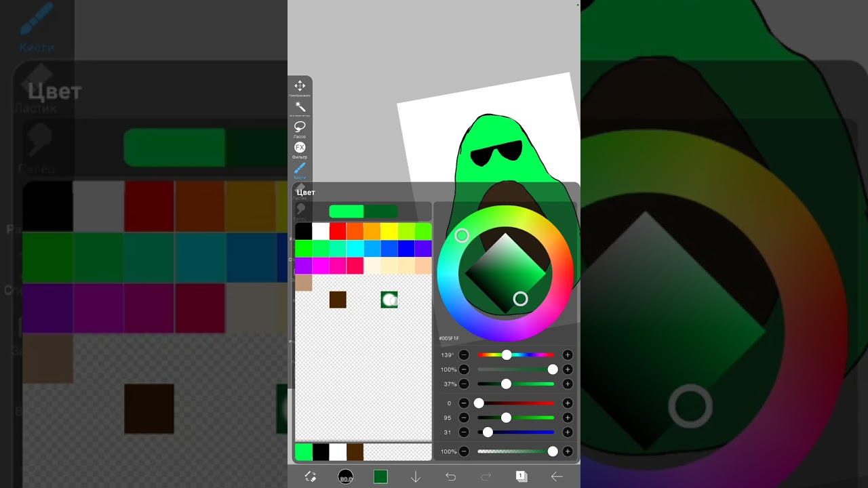Increase opacity with the plus on bottom slider
868x488 pixels.
tap(568, 451)
